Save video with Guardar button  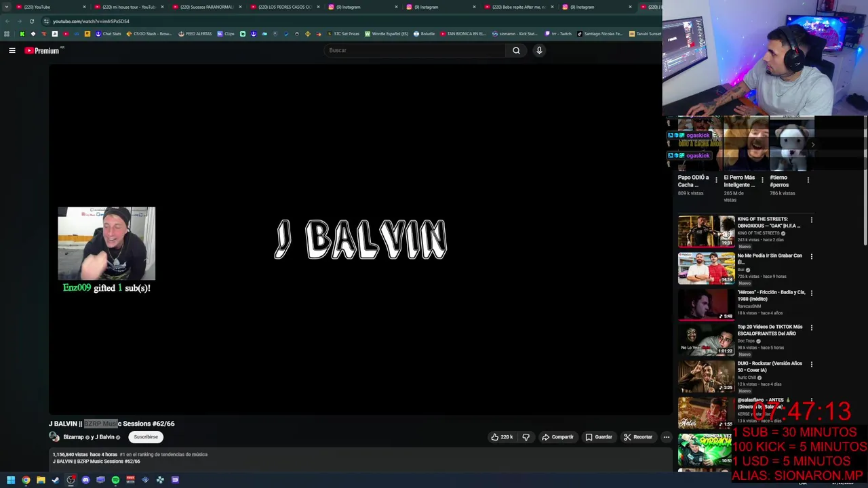(x=599, y=437)
